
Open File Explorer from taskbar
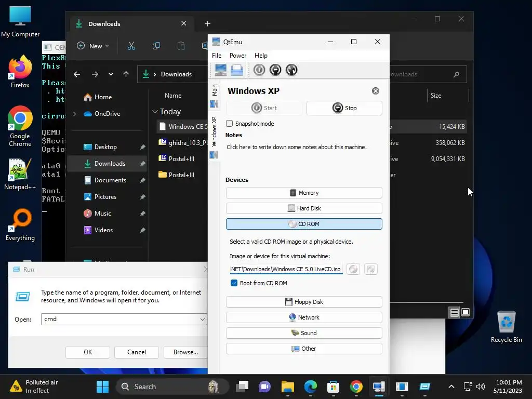click(x=288, y=387)
